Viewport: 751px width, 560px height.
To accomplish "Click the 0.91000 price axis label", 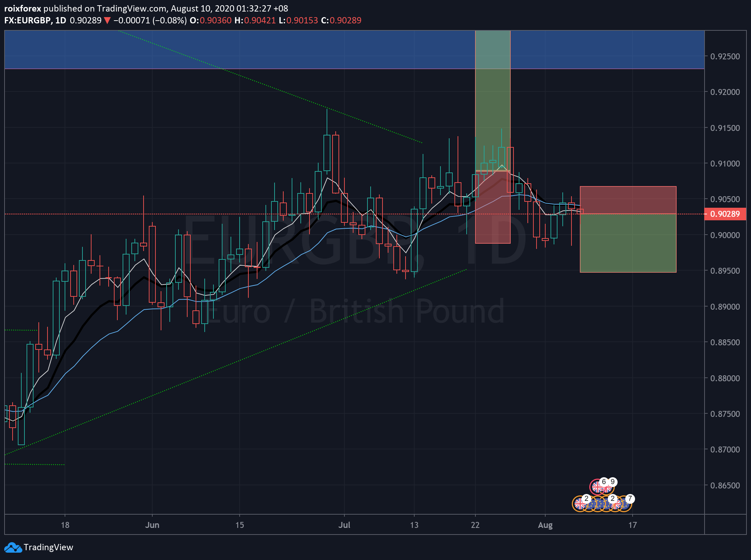I will (x=725, y=164).
